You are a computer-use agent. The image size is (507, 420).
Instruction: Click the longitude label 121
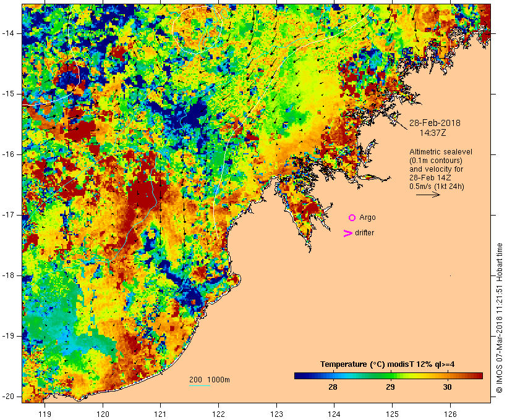coord(160,414)
